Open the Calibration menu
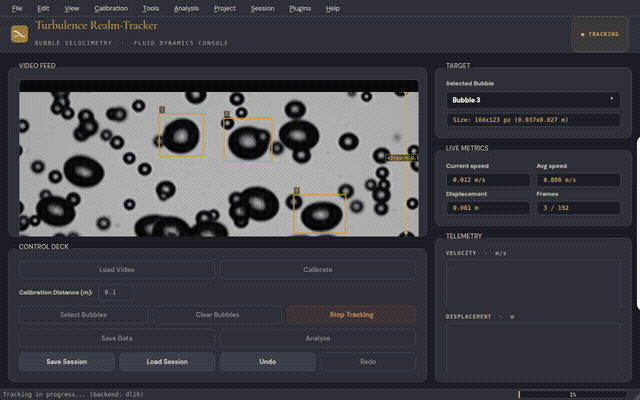 click(111, 8)
